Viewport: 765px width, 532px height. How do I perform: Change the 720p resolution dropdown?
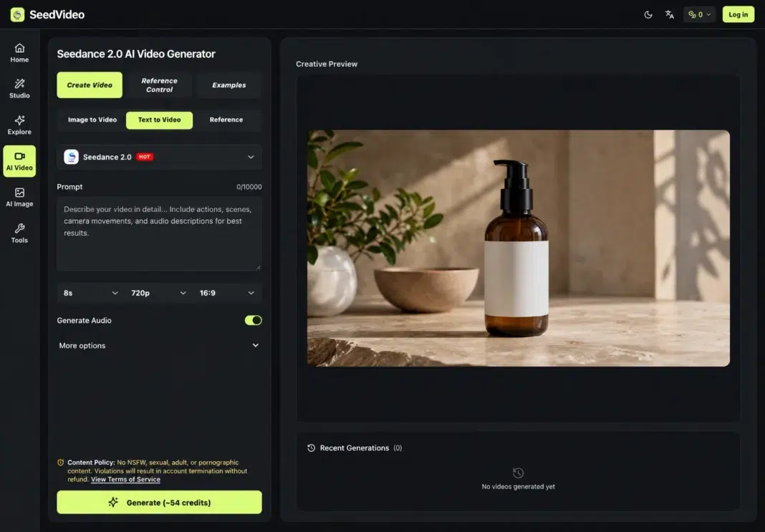point(158,293)
